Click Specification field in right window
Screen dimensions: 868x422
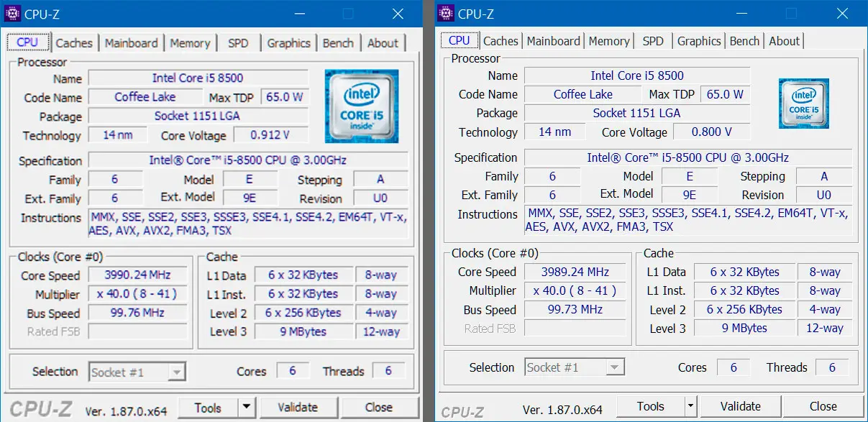coord(688,157)
